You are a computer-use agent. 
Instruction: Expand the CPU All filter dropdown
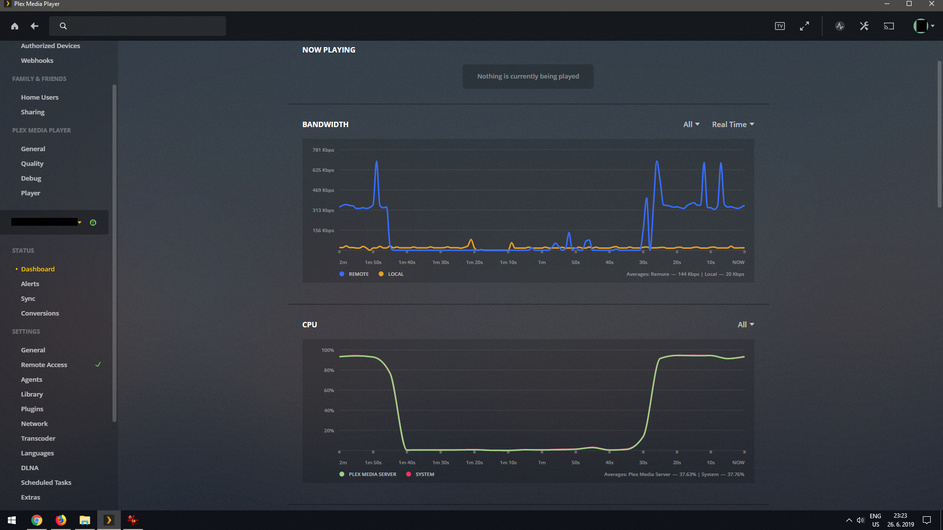[x=746, y=324]
